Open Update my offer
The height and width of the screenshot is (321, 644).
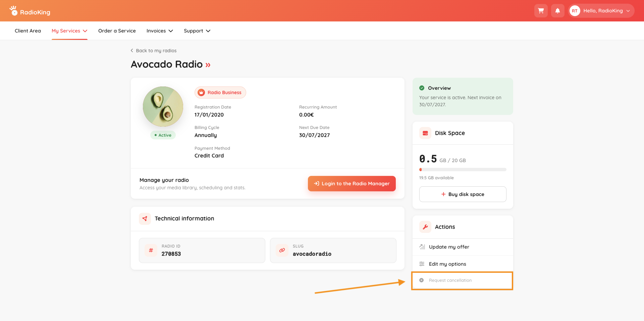tap(463, 247)
